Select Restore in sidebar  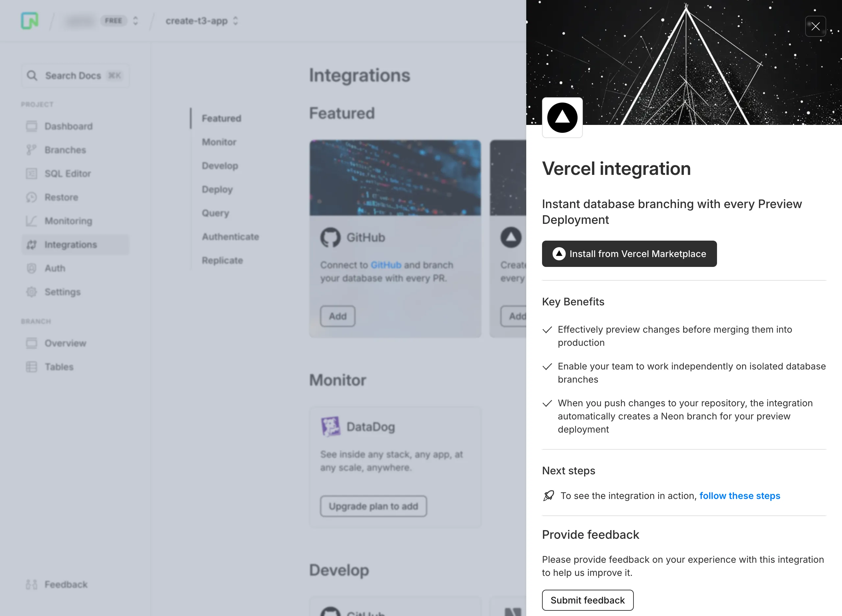(75, 197)
